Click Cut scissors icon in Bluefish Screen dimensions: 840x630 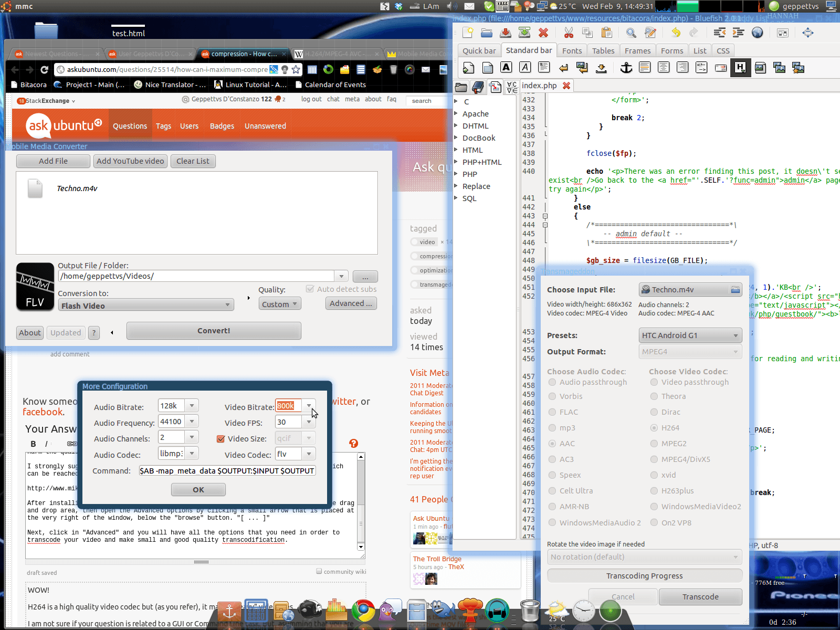pos(569,33)
